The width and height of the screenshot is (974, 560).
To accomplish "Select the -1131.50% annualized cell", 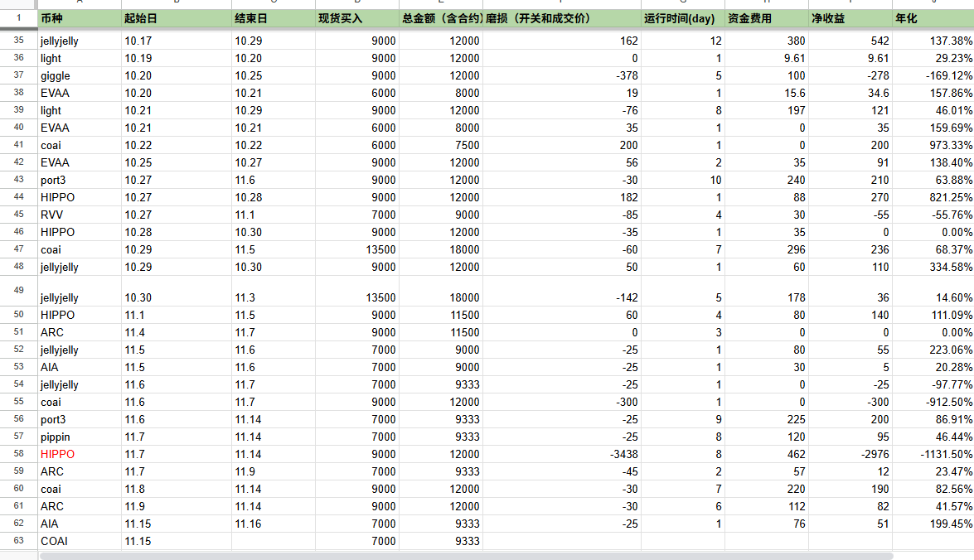I will (x=933, y=454).
